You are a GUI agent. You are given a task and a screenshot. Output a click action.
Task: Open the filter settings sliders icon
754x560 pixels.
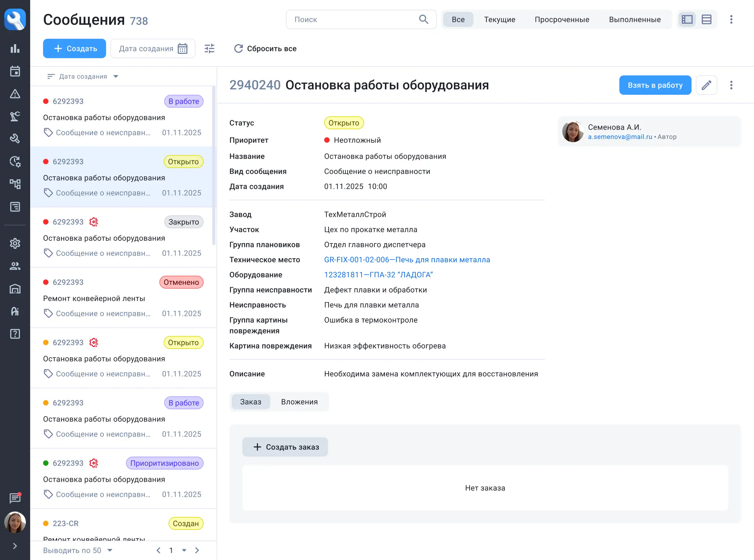(209, 48)
